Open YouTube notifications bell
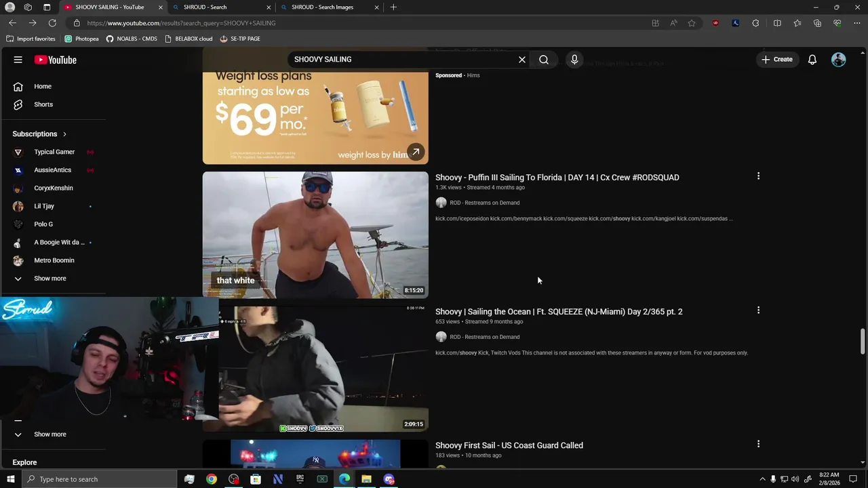 [812, 60]
